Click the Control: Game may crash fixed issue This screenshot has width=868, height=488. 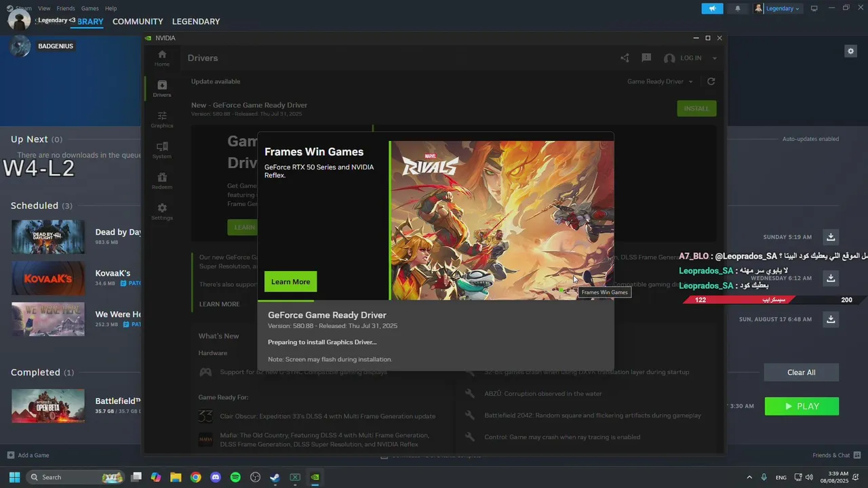[562, 437]
